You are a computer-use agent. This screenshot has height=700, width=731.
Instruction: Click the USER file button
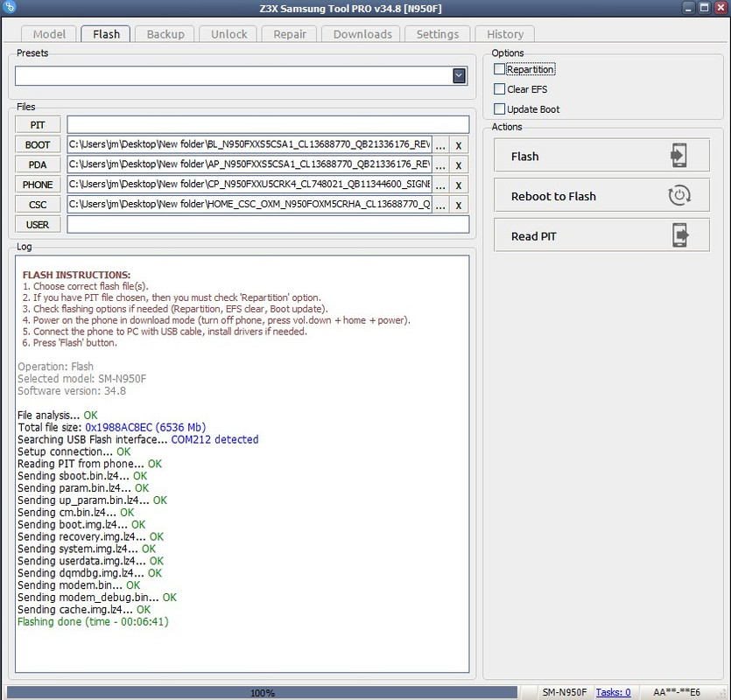38,225
